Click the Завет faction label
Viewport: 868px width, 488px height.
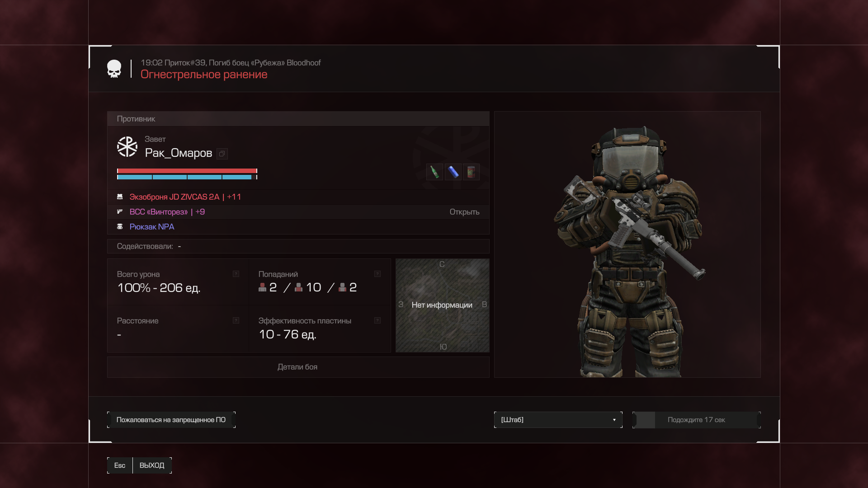pos(155,139)
